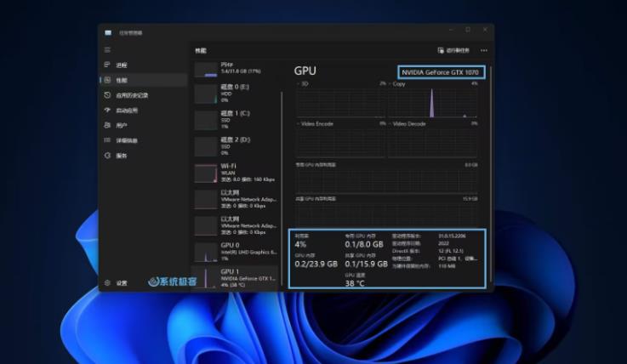Open the 用户 (Users) page
The image size is (627, 364).
(x=144, y=126)
